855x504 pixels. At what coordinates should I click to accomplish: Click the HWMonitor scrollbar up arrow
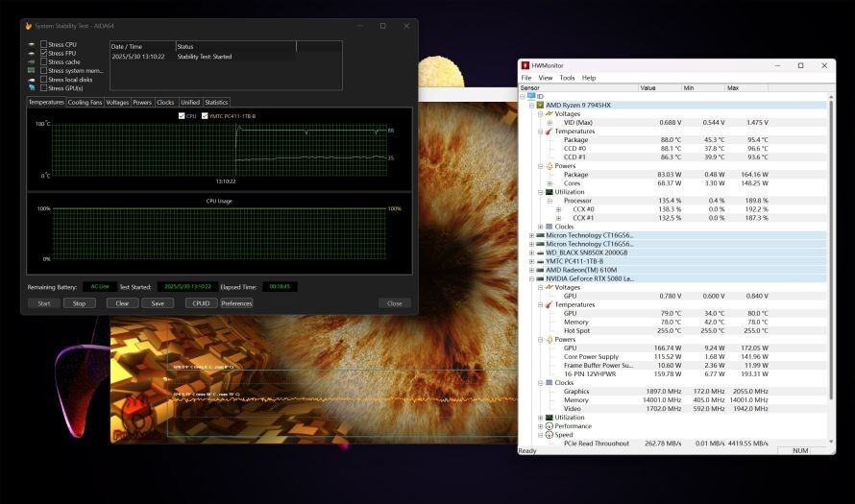click(x=831, y=96)
